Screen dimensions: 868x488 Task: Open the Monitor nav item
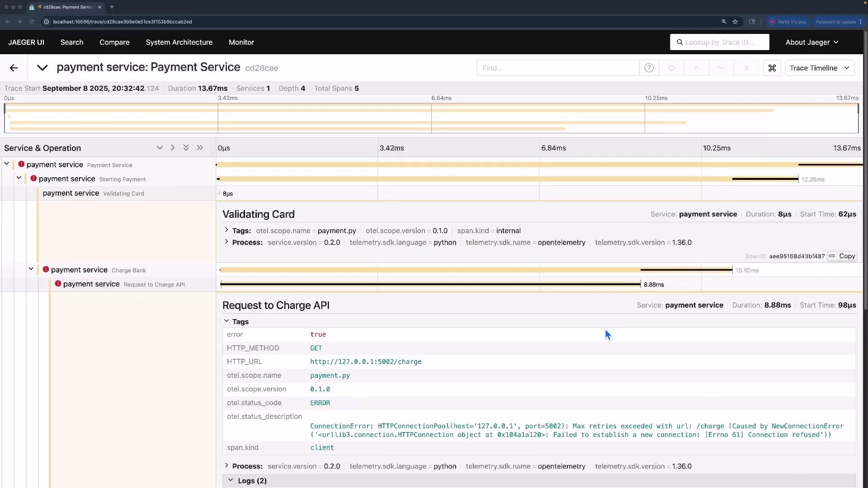pos(241,42)
